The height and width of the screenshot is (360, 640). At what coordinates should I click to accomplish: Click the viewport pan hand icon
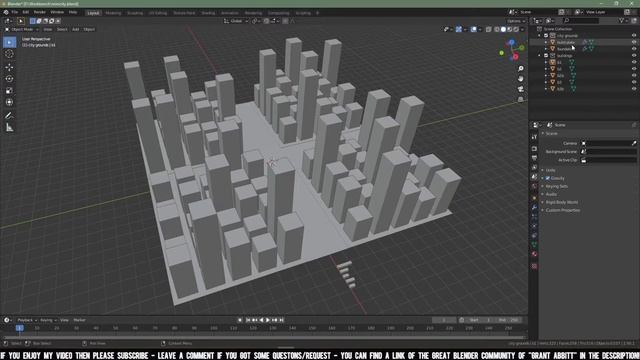pos(520,78)
